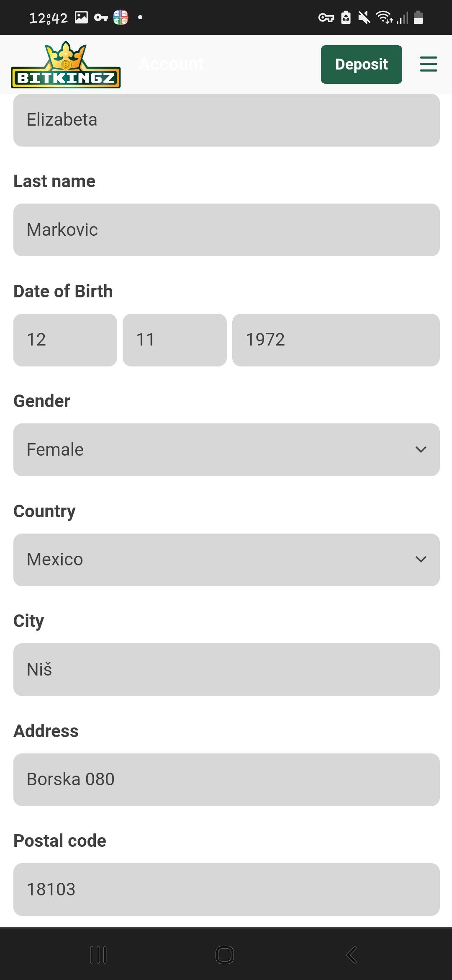Focus the Address field with Borska 080
452x980 pixels.
tap(226, 779)
